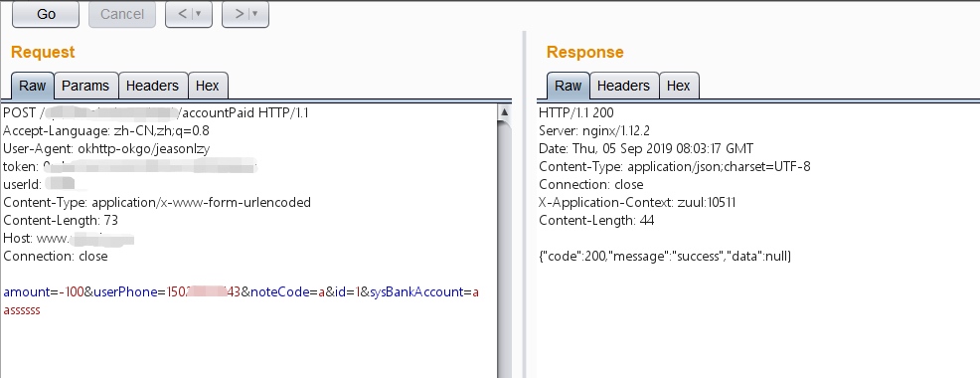The height and width of the screenshot is (378, 980).
Task: Click the Content-Length: 73 line
Action: pos(61,220)
